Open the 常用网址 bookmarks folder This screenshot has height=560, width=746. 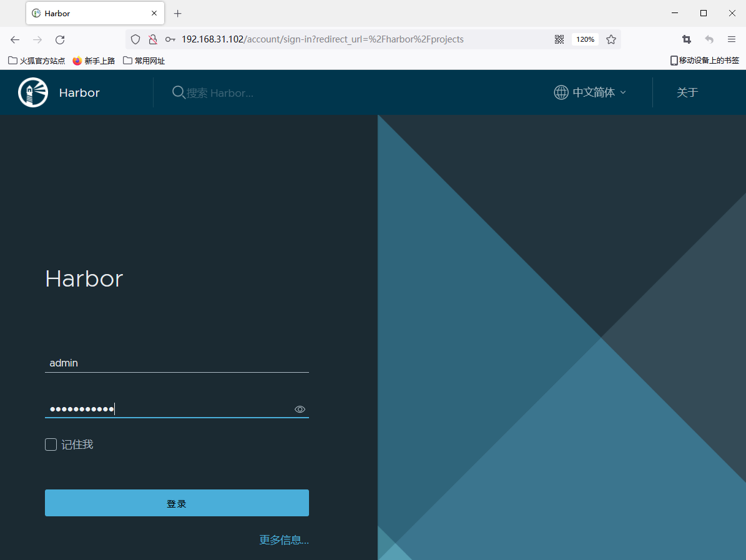click(144, 61)
